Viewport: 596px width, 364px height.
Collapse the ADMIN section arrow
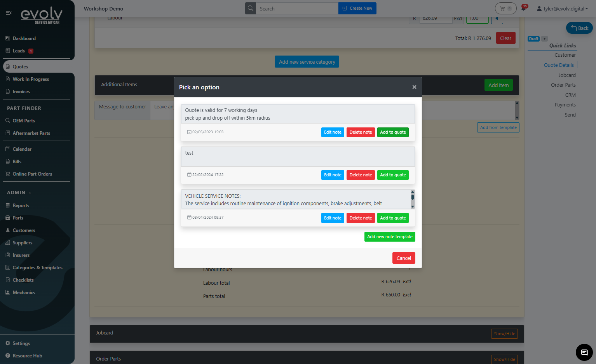pyautogui.click(x=30, y=193)
